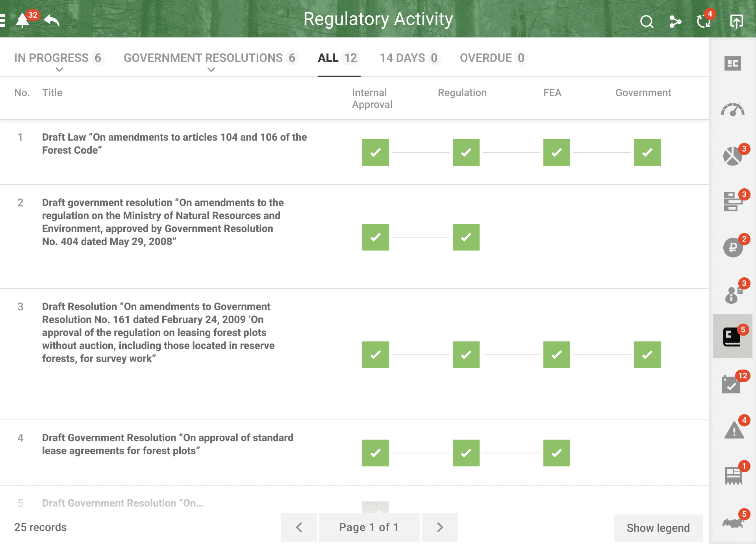The height and width of the screenshot is (544, 756).
Task: Open the share nodes icon
Action: pyautogui.click(x=675, y=22)
